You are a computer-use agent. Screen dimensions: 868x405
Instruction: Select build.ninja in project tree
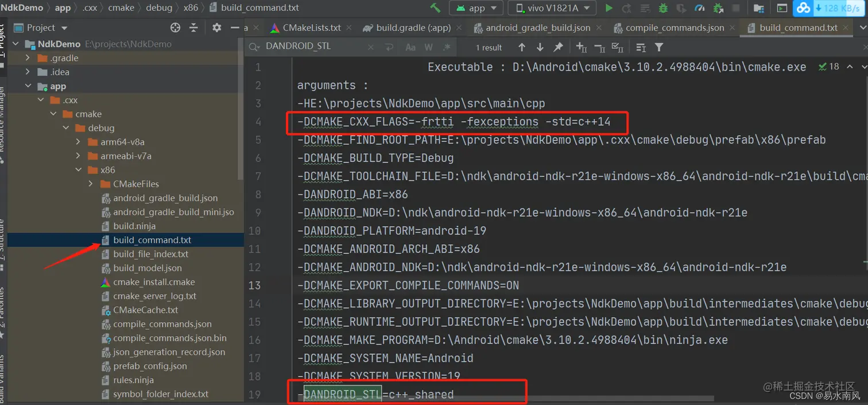click(x=134, y=226)
